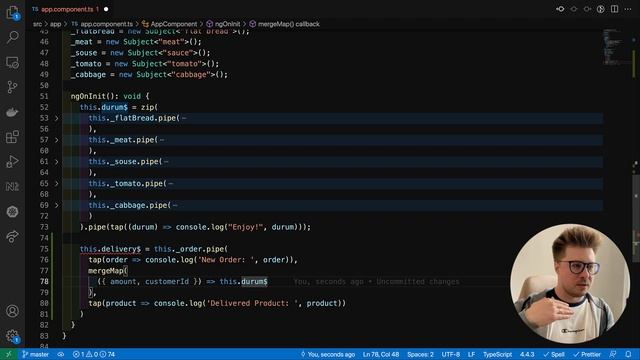
Task: Click the 'Enjoy!' string on line 73
Action: [245, 227]
